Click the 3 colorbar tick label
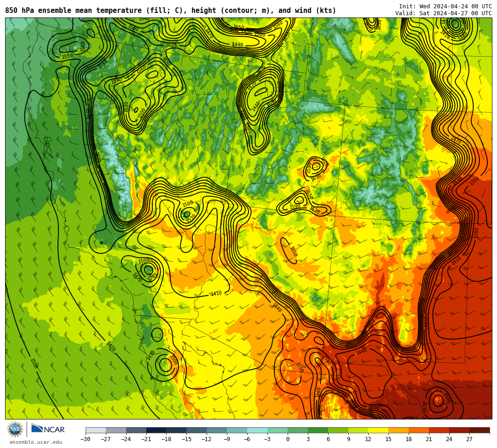Image resolution: width=497 pixels, height=448 pixels. (x=308, y=439)
